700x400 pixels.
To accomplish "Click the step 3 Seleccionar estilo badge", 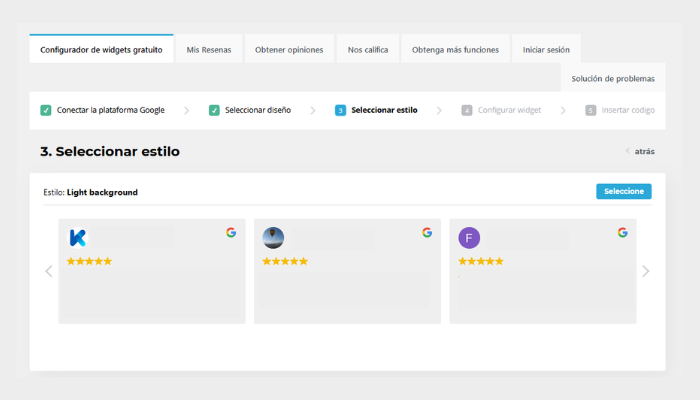I will tap(341, 110).
